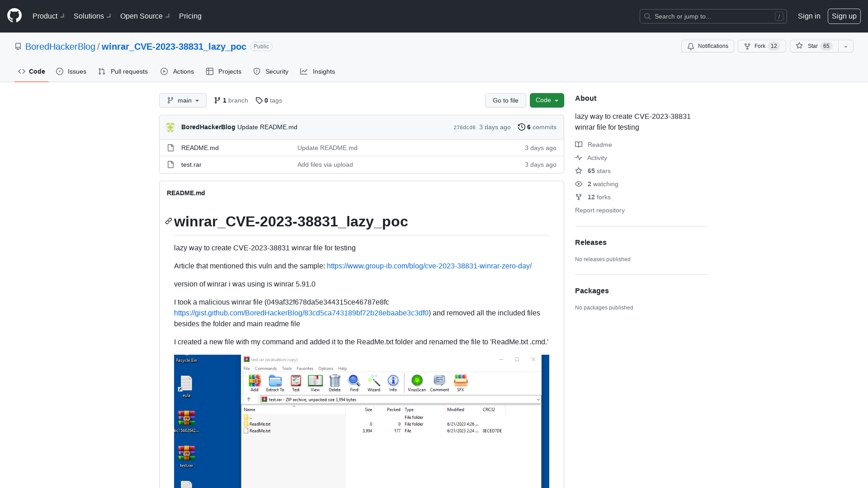View the 65 stars link
Viewport: 868px width, 488px height.
[593, 171]
